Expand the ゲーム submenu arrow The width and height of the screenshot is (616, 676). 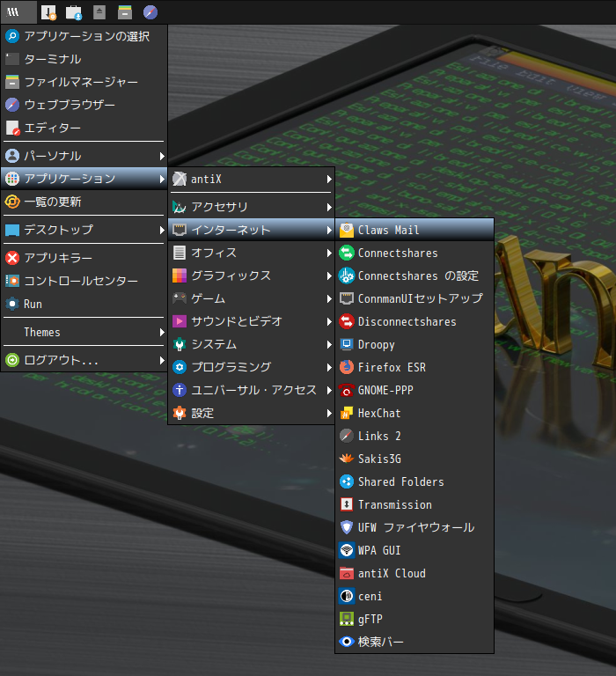click(x=329, y=298)
